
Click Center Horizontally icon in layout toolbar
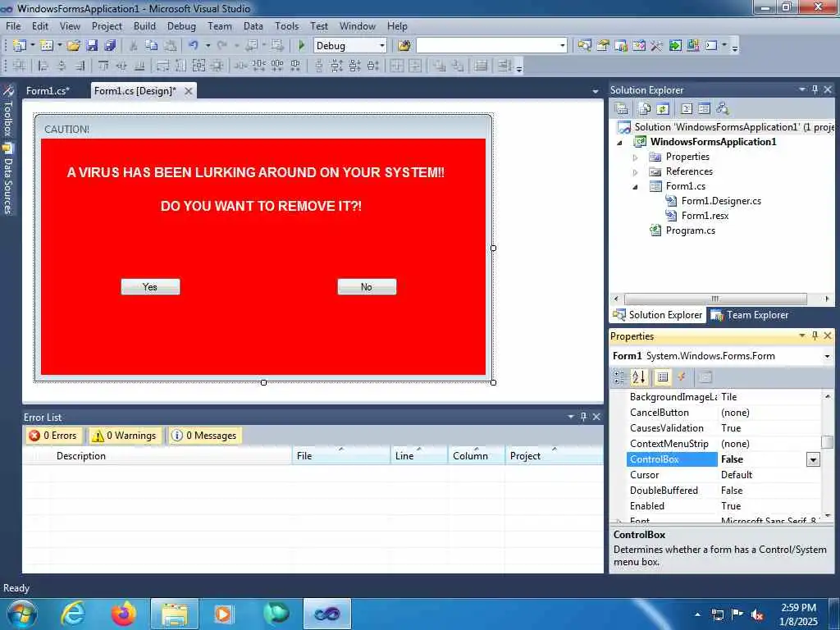coord(397,66)
